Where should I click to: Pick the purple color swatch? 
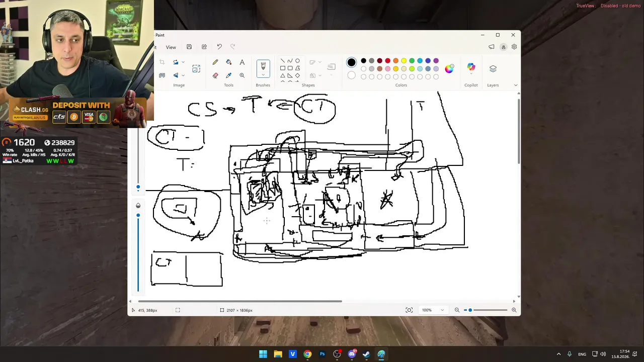point(436,61)
